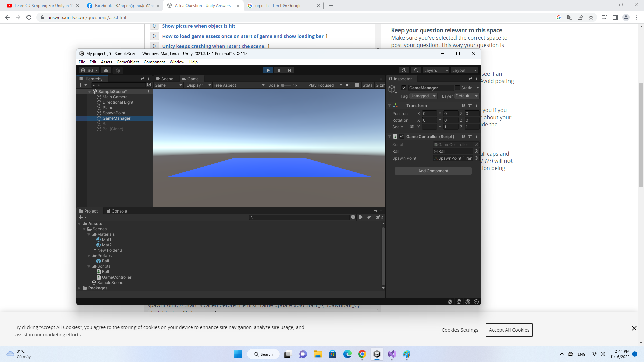644x362 pixels.
Task: Click the Stats button in the Game view
Action: tap(367, 85)
